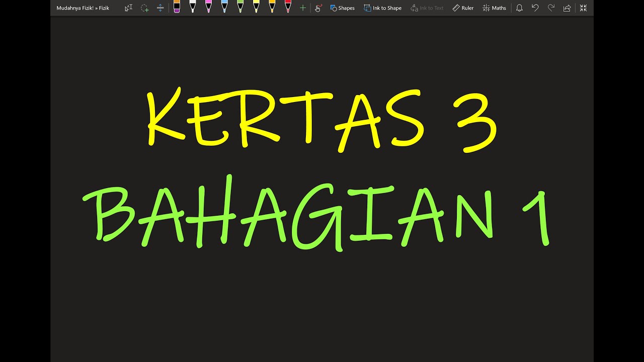Toggle Draw with Touch mode
The width and height of the screenshot is (644, 362).
tap(318, 8)
